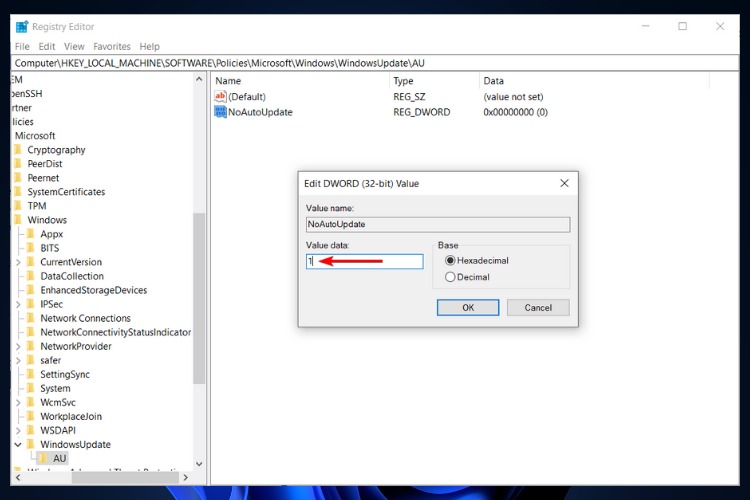Click the NetworkProvider folder icon

tap(31, 346)
